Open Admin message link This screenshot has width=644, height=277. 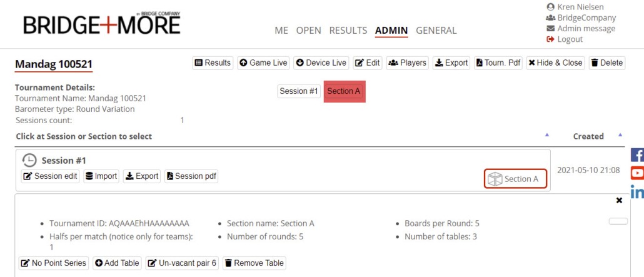point(586,29)
